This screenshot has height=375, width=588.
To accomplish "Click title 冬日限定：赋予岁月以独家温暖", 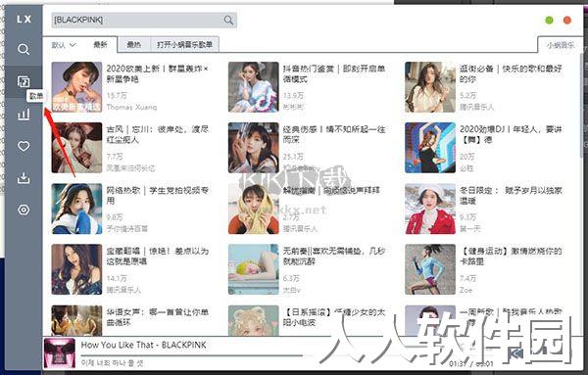I will coord(511,196).
